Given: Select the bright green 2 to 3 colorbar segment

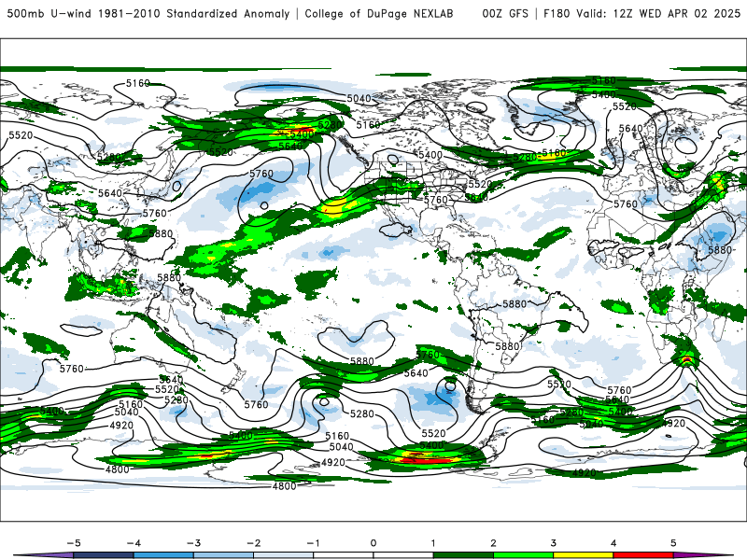Looking at the screenshot, I should coord(524,555).
